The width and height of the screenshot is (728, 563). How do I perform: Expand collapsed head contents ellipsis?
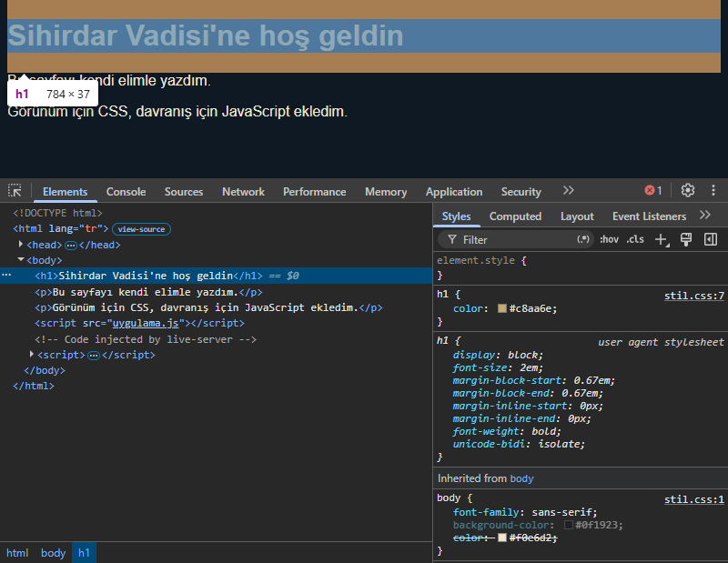[x=71, y=245]
